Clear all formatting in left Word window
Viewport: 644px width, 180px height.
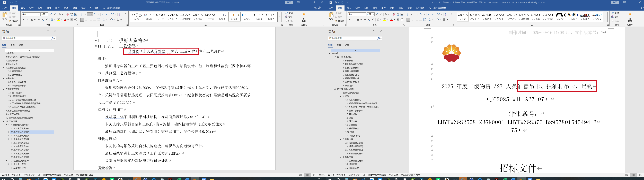[x=67, y=14]
